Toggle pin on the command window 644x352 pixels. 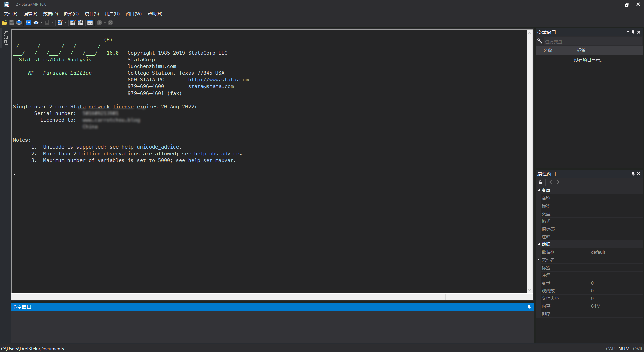click(x=529, y=307)
